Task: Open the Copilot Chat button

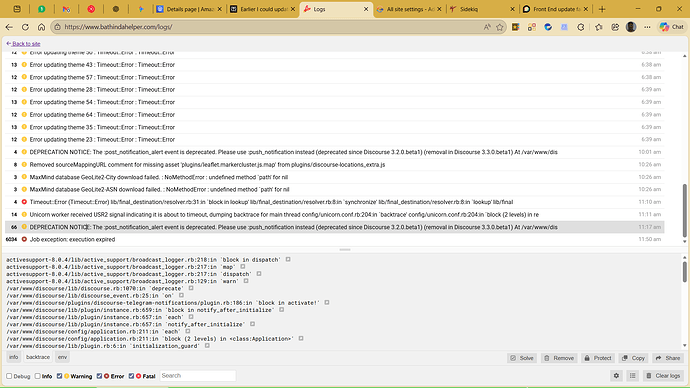Action: pyautogui.click(x=672, y=27)
